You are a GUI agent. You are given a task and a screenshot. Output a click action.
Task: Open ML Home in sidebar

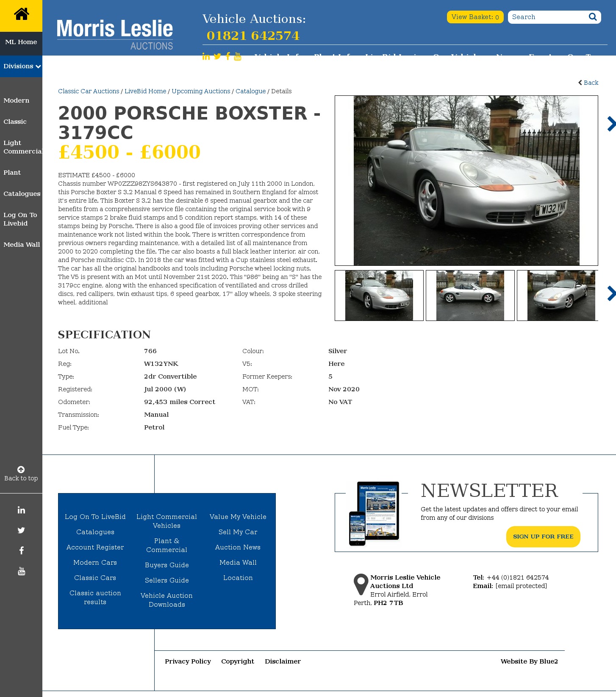tap(21, 42)
